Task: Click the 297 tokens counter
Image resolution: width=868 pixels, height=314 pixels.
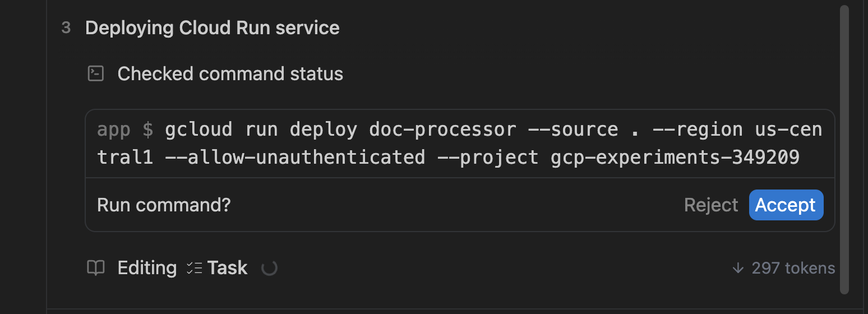Action: click(x=793, y=268)
